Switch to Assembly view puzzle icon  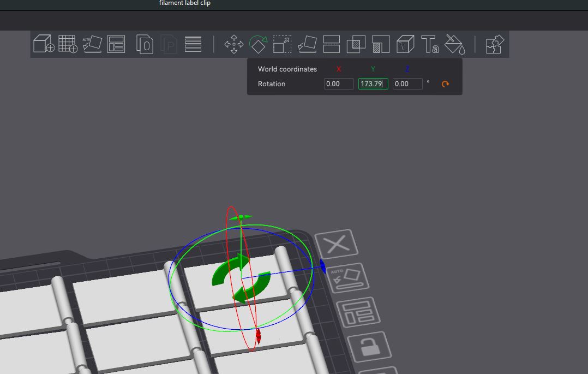tap(495, 44)
